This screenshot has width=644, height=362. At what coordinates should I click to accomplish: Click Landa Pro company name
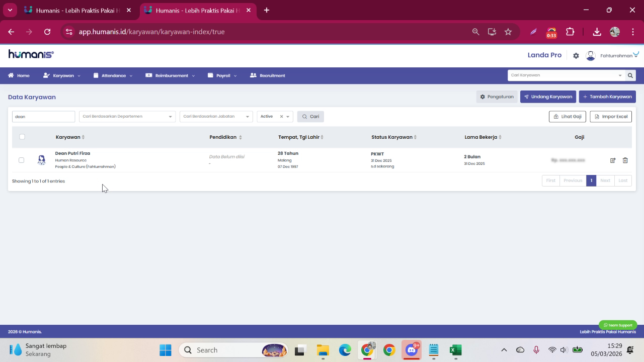(x=544, y=55)
